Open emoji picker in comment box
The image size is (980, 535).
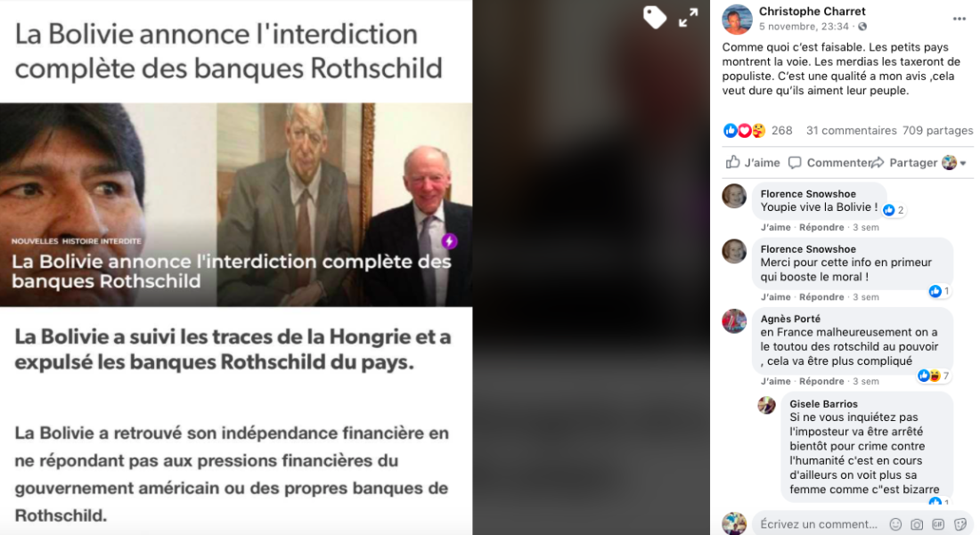[x=895, y=524]
